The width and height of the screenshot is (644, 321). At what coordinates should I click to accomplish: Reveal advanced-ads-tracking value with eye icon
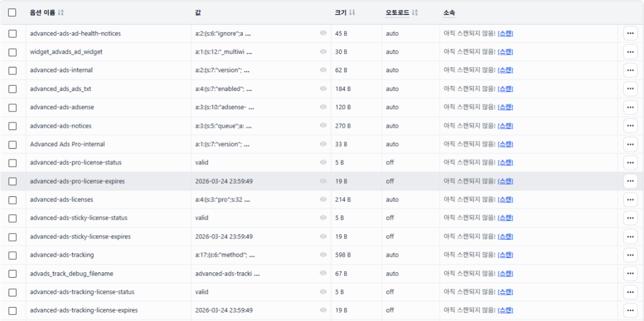323,255
